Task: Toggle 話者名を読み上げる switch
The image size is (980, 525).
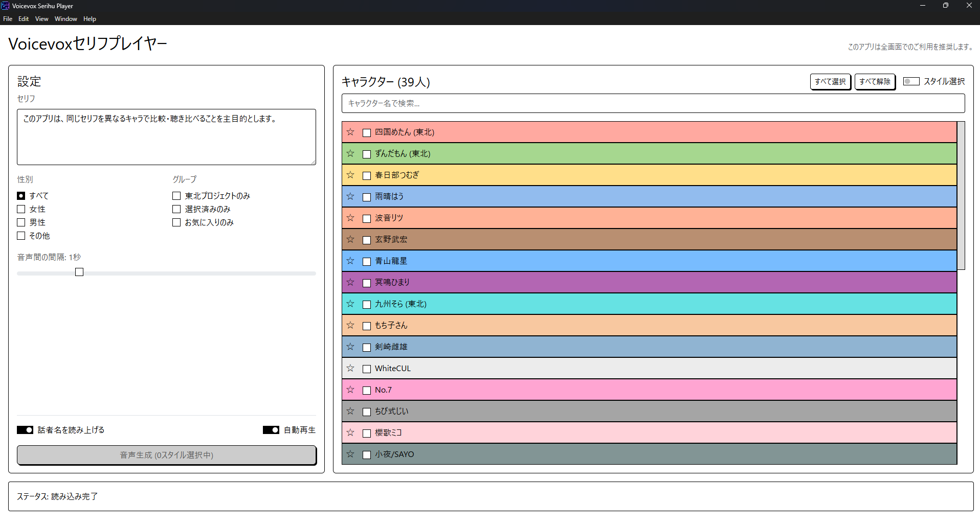Action: tap(25, 430)
